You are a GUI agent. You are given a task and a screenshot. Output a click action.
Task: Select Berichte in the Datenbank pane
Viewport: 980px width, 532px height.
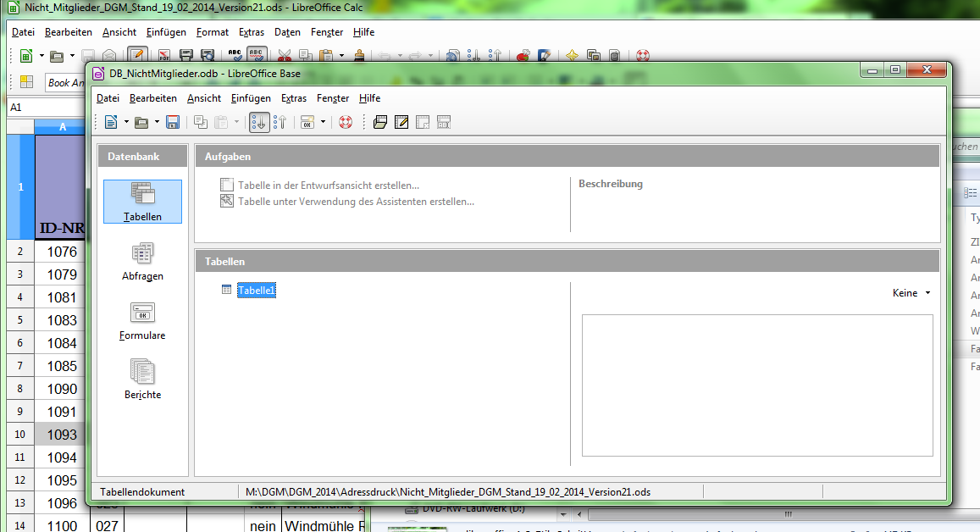tap(142, 380)
